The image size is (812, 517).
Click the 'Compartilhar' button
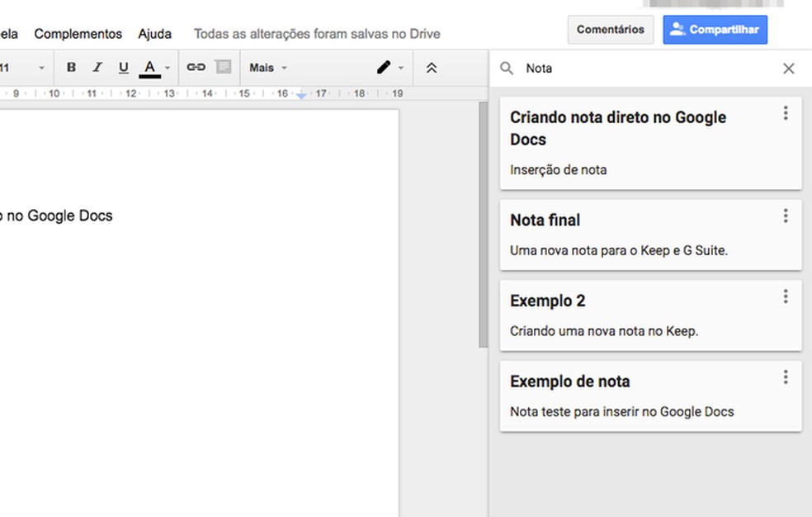pos(715,29)
